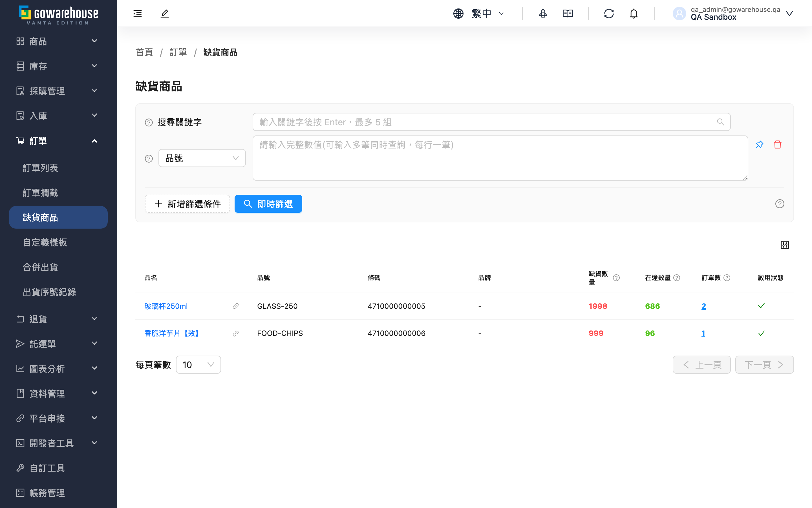812x508 pixels.
Task: Click 首頁 in the breadcrumb
Action: tap(144, 52)
